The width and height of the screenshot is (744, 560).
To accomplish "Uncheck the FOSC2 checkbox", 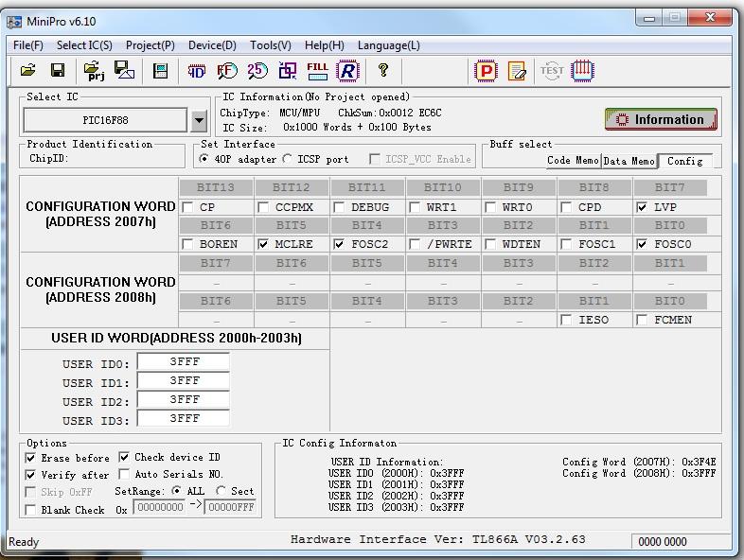I will [x=339, y=244].
